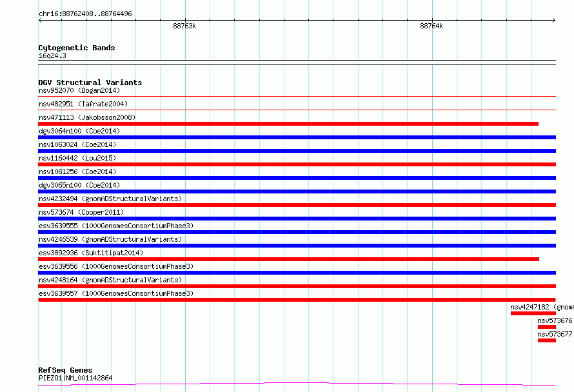
Task: Select the nsv1160442 red variant bar
Action: 297,164
